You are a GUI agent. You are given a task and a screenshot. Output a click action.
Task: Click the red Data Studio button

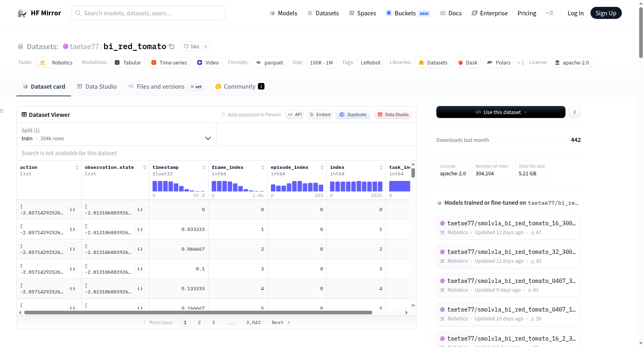click(393, 114)
